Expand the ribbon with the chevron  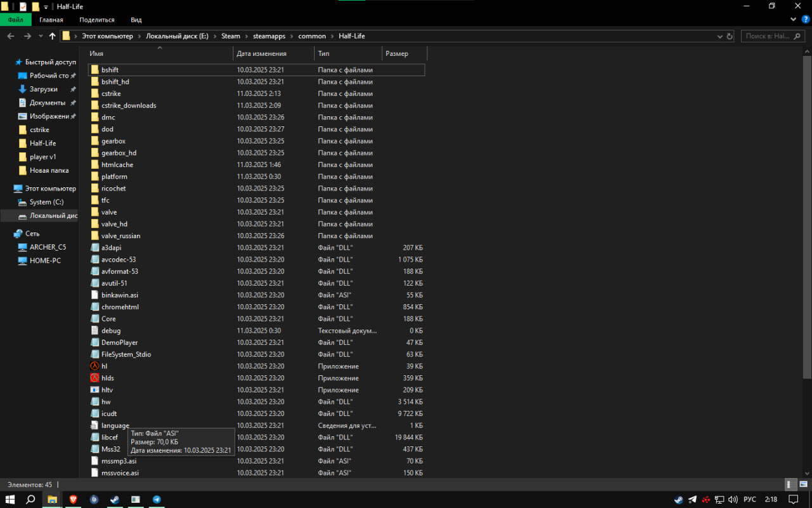click(794, 20)
